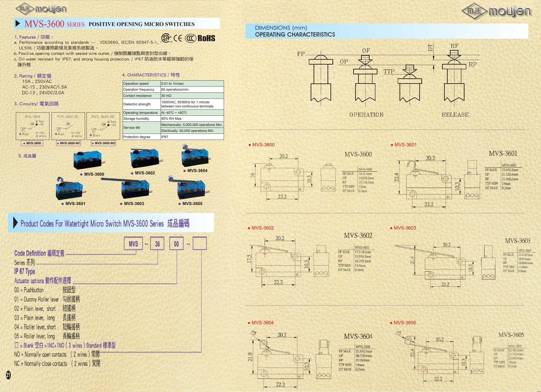Click the 'Dielectric strength' row label
Viewport: 541px width, 392px height.
click(141, 104)
